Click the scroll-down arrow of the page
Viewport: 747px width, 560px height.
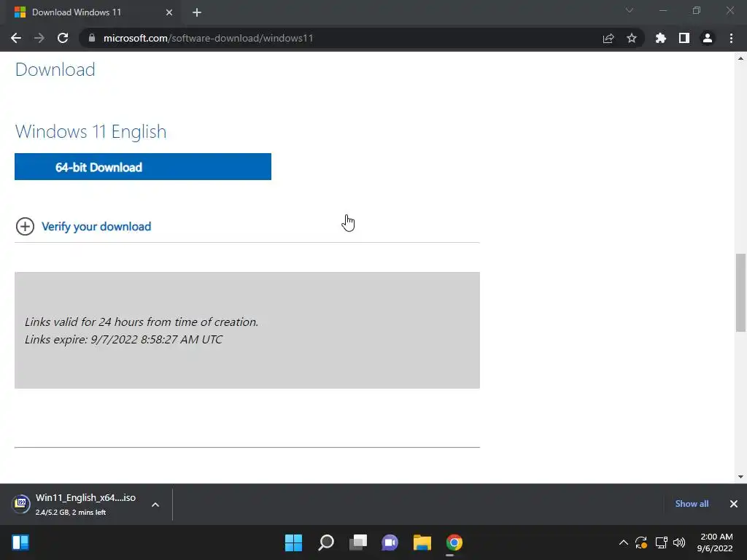(740, 477)
